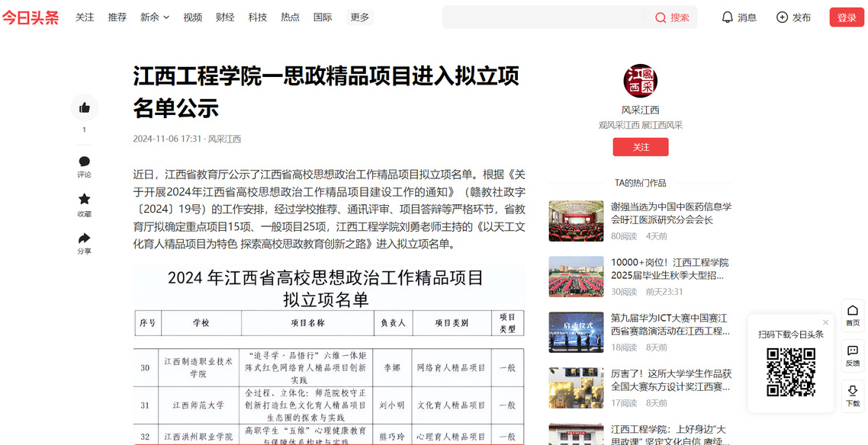Click into the top search input field
The height and width of the screenshot is (445, 868).
click(x=543, y=18)
